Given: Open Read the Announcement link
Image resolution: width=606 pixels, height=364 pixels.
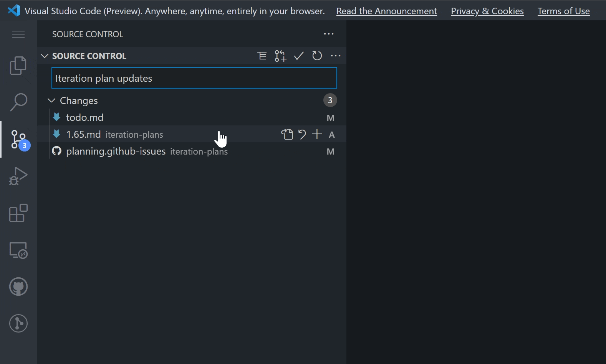Looking at the screenshot, I should [x=387, y=11].
